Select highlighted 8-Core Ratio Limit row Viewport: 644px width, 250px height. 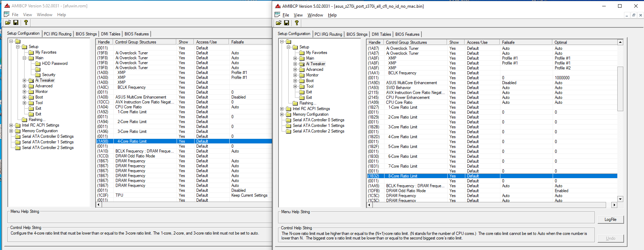click(x=492, y=176)
